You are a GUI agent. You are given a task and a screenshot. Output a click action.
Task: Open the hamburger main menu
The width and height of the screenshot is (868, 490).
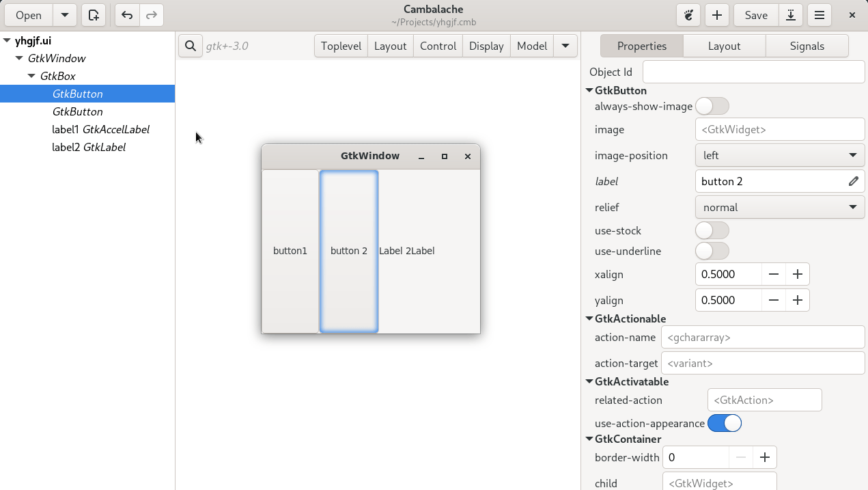click(x=820, y=15)
